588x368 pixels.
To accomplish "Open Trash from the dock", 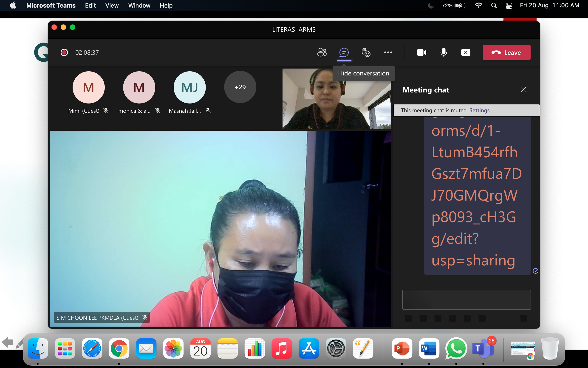I will click(550, 348).
